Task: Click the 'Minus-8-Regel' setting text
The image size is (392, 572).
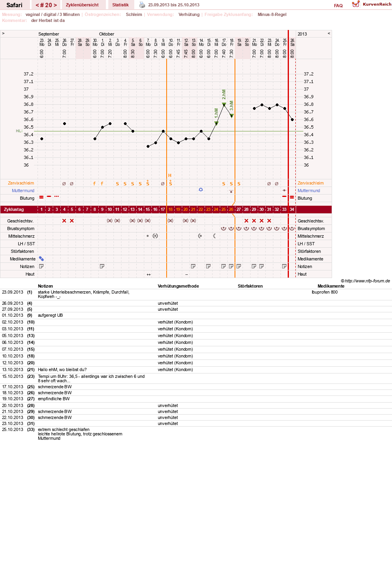Action: (x=272, y=14)
